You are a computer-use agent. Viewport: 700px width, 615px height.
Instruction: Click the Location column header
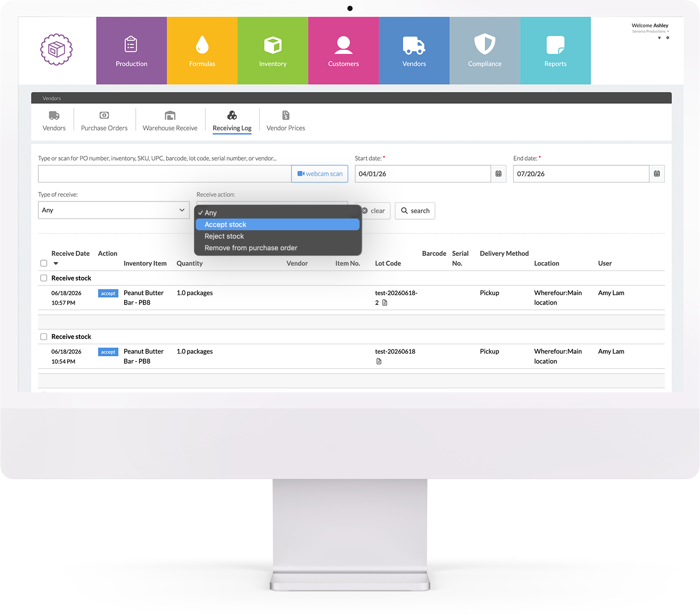point(546,263)
